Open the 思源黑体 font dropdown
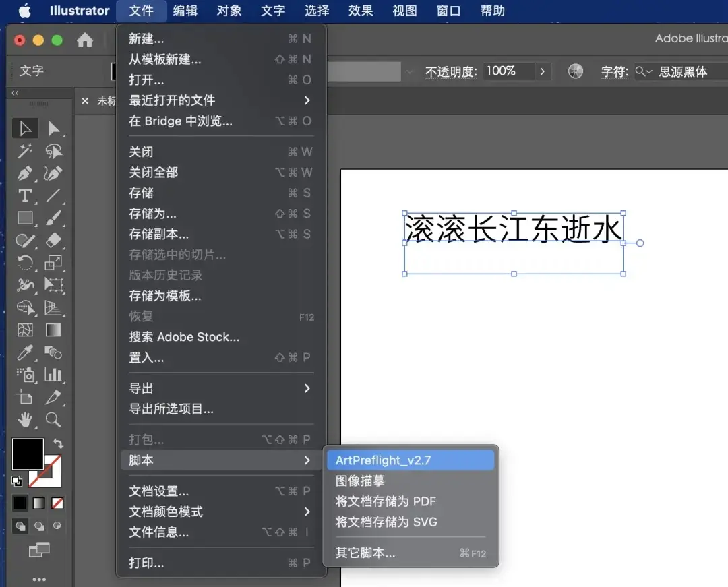Screen dimensions: 728x587 681,71
